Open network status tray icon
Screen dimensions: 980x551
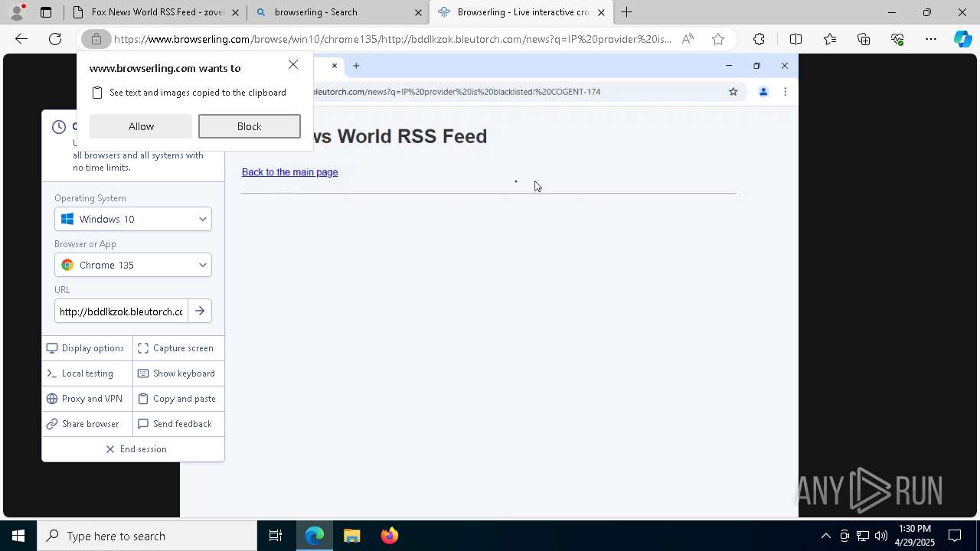coord(863,536)
